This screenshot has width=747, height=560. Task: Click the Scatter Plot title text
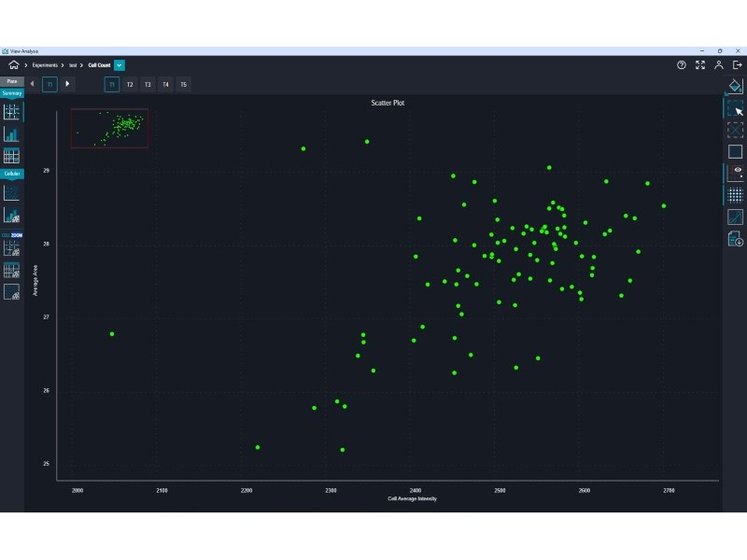[x=388, y=103]
